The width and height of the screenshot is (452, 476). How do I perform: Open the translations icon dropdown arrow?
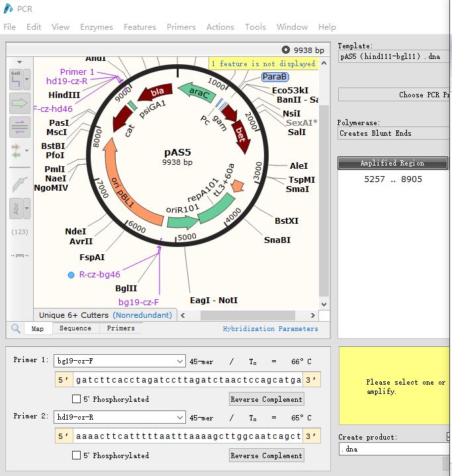(26, 150)
